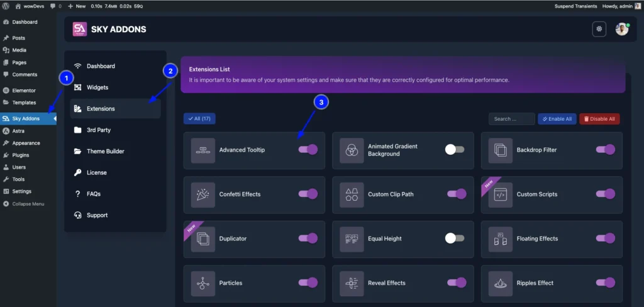This screenshot has height=307, width=644.
Task: Open the Media library menu item
Action: click(19, 50)
